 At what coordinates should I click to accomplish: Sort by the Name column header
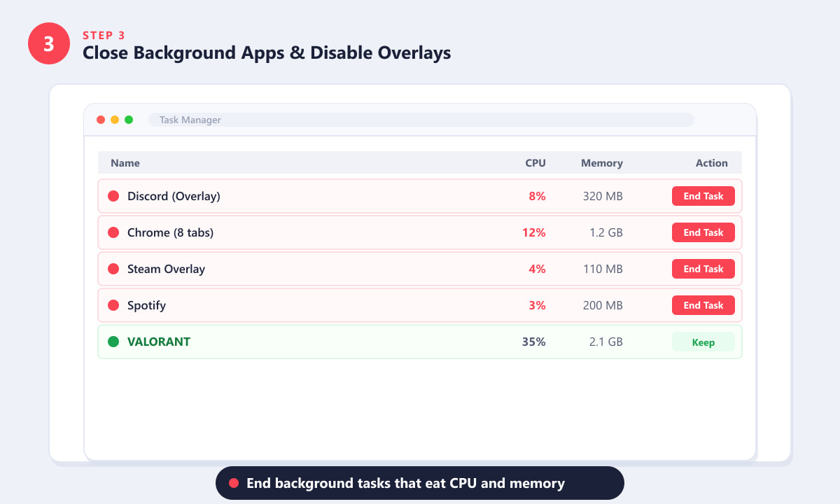click(x=125, y=163)
